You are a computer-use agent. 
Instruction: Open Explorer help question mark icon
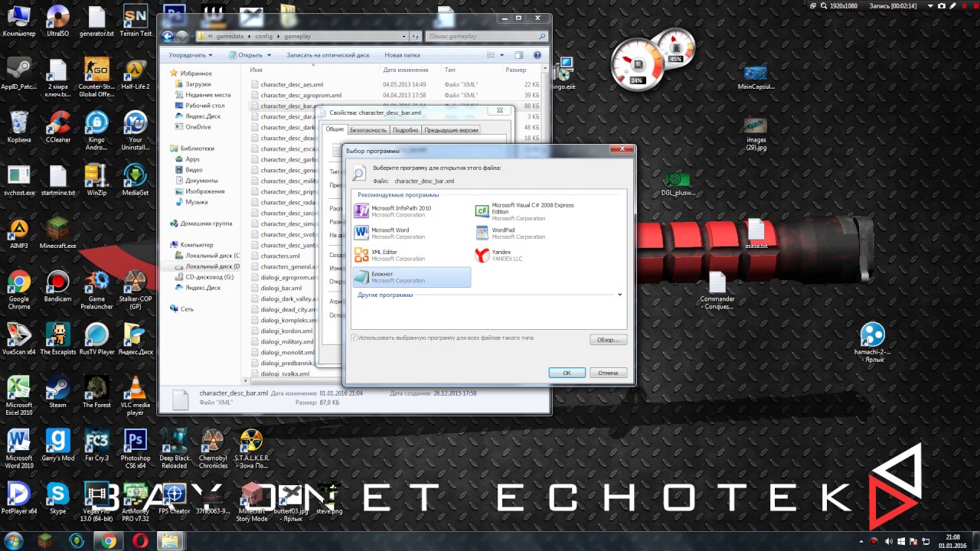tap(537, 55)
